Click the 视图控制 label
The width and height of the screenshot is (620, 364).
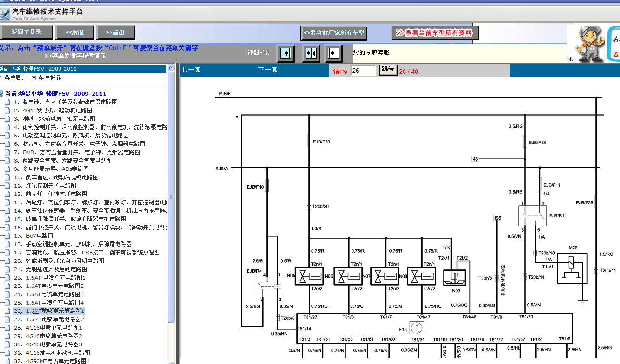coord(260,52)
